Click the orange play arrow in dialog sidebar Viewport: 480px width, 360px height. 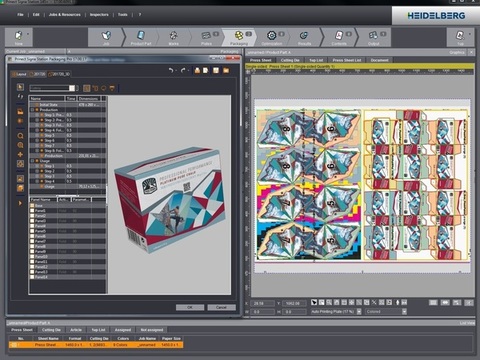pos(20,203)
